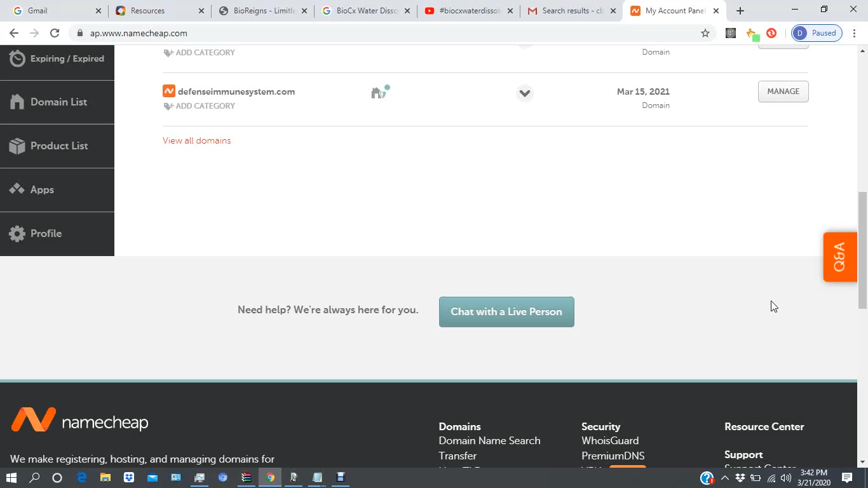Click the hosting products icon for defenseimmunesystem.com
The image size is (868, 488).
click(380, 92)
